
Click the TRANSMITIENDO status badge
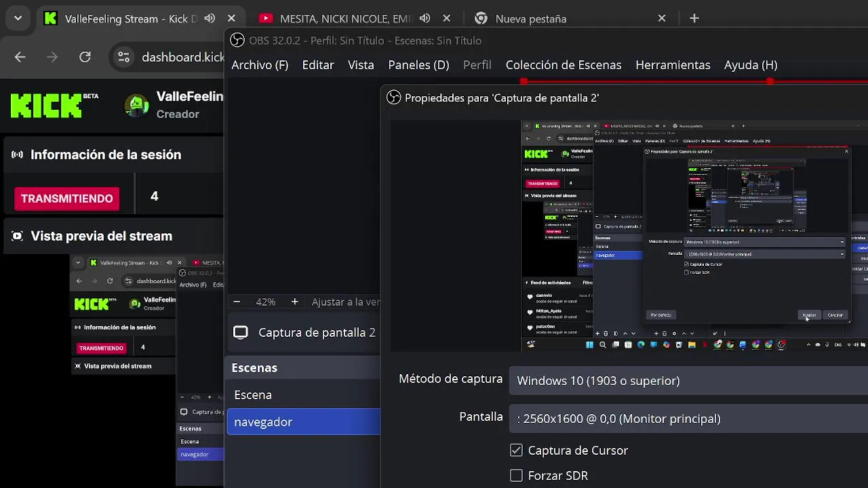click(x=66, y=199)
